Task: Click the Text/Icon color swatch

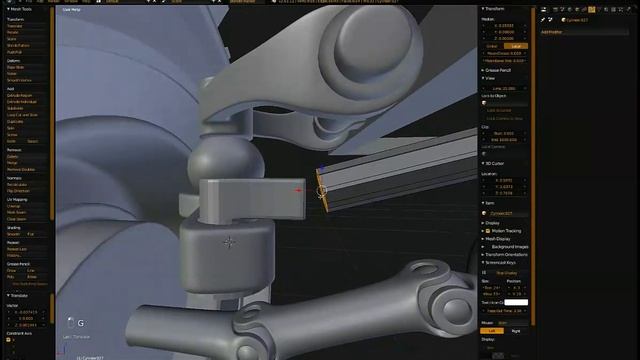Action: [516, 302]
